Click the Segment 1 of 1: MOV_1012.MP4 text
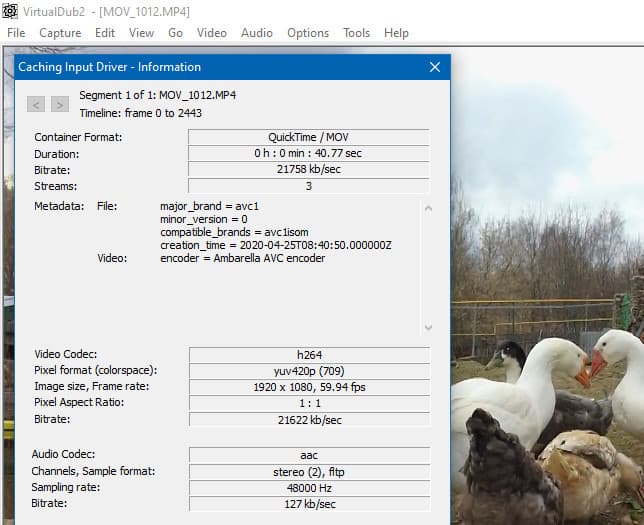 [158, 95]
